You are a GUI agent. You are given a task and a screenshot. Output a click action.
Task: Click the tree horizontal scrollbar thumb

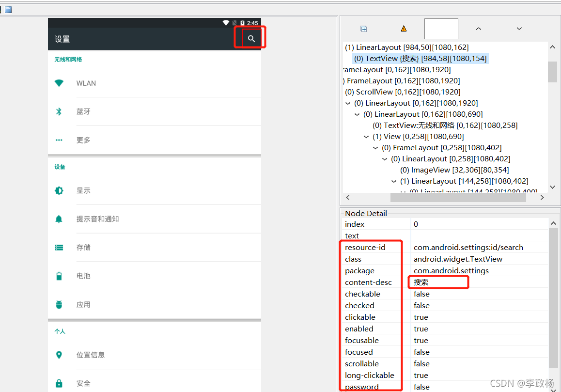[x=458, y=197]
